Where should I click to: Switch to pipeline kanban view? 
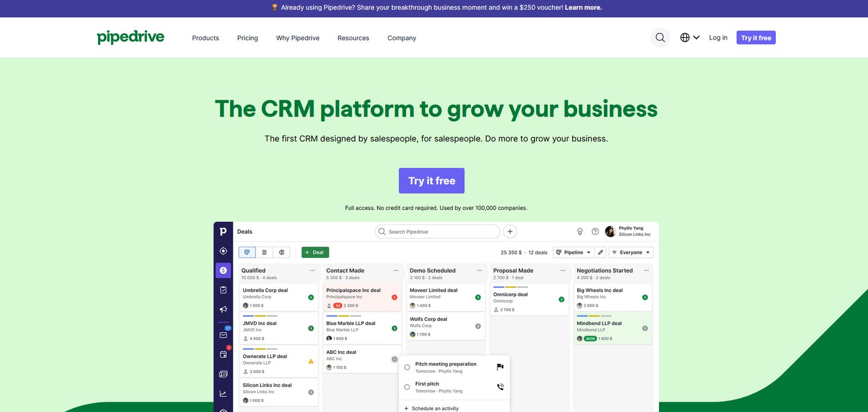point(247,252)
